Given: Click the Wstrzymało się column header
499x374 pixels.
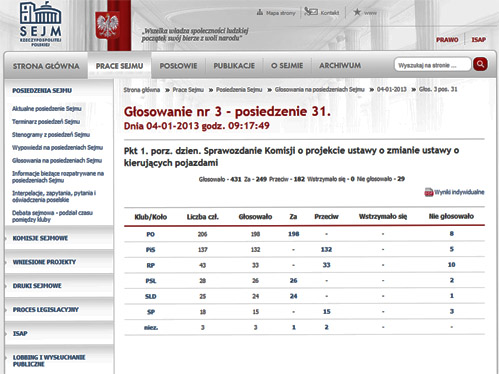Looking at the screenshot, I should tap(383, 217).
